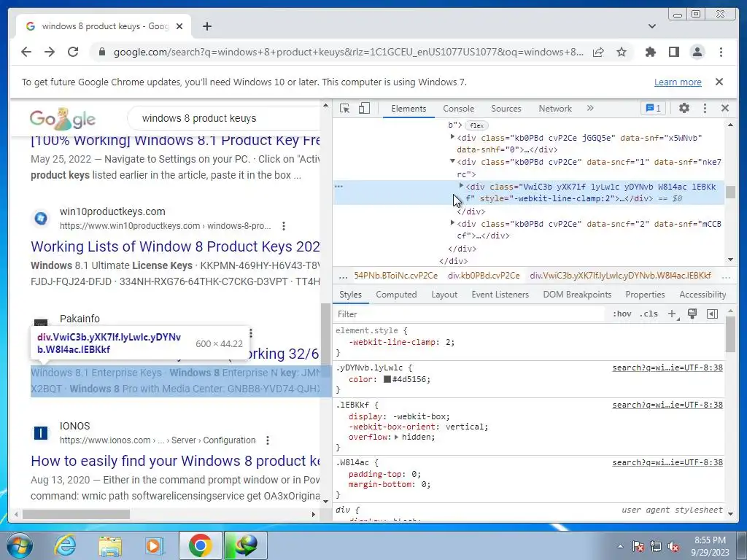The width and height of the screenshot is (747, 560).
Task: Open the Event Listeners tab
Action: click(500, 295)
